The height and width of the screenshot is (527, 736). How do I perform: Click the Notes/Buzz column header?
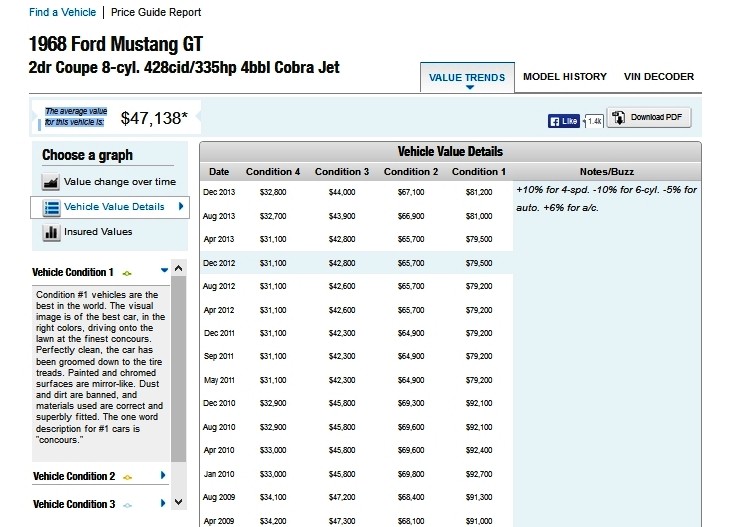[606, 172]
